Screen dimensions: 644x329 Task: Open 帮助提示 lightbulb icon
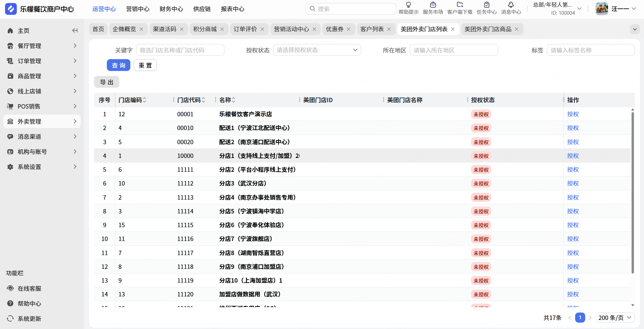409,5
